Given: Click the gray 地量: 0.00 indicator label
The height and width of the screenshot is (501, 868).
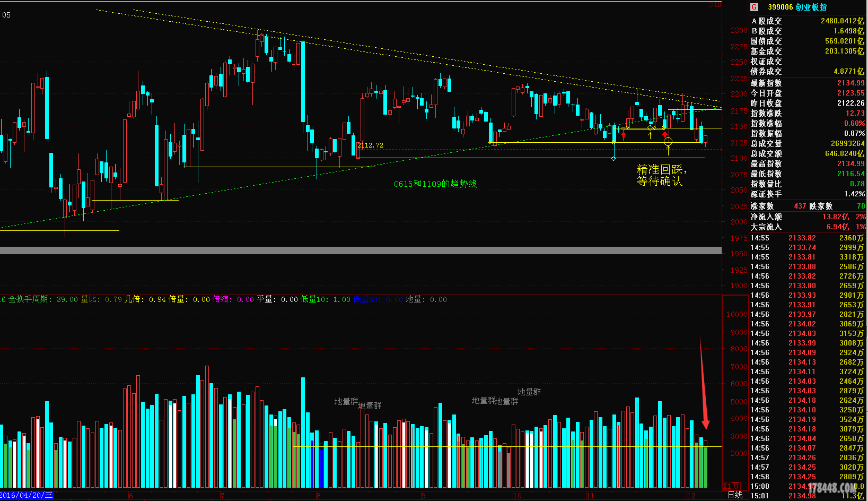Looking at the screenshot, I should [426, 299].
